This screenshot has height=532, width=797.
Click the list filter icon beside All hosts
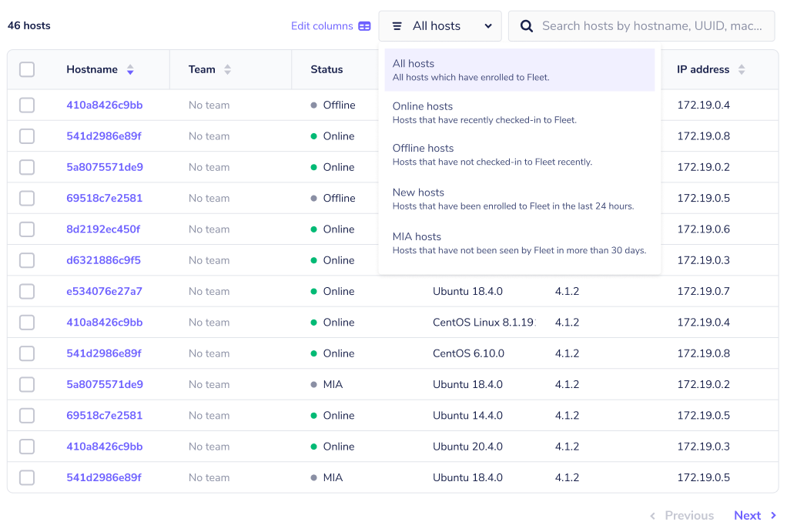coord(397,26)
